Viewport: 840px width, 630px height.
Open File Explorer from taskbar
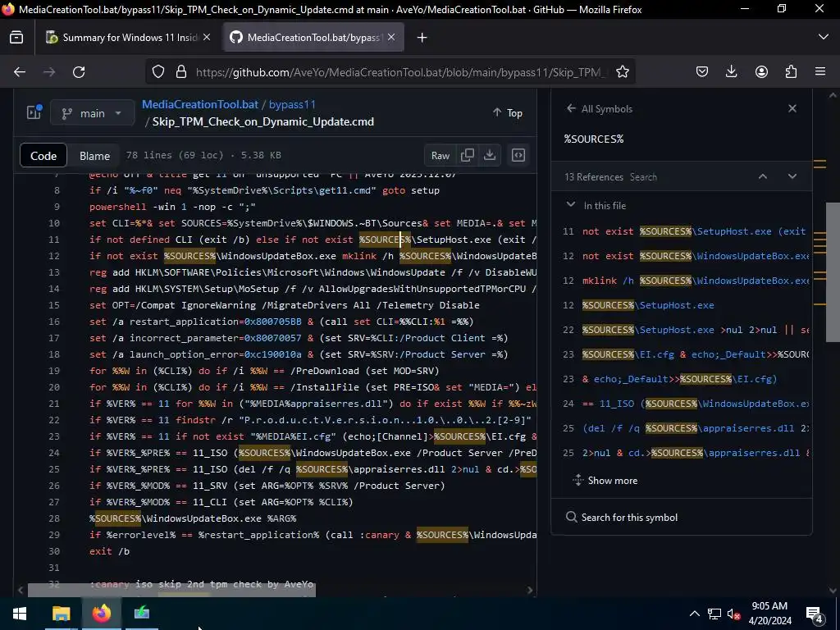61,614
